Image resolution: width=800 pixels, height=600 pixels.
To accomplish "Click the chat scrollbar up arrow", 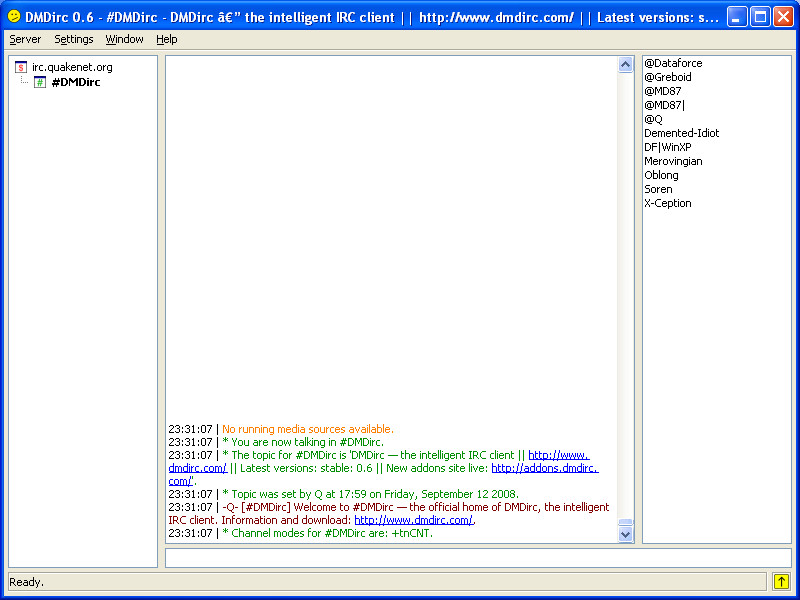I will coord(626,65).
